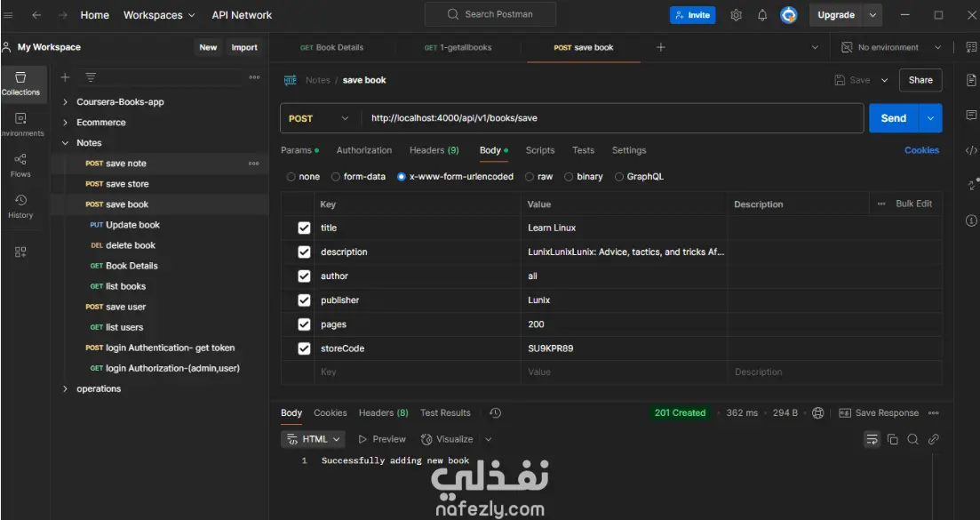The image size is (980, 520).
Task: Select the none body type radio
Action: [x=291, y=177]
